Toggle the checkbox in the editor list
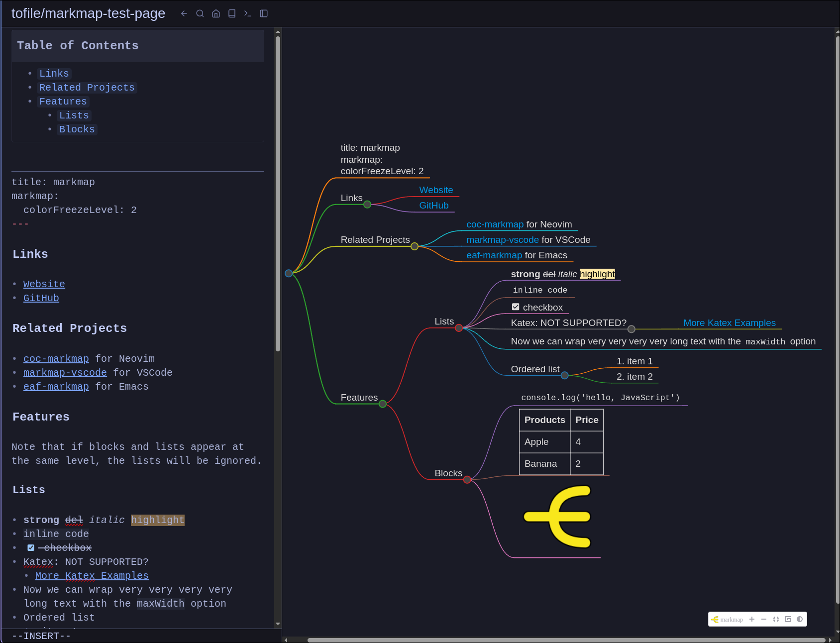This screenshot has width=840, height=643. click(x=31, y=547)
